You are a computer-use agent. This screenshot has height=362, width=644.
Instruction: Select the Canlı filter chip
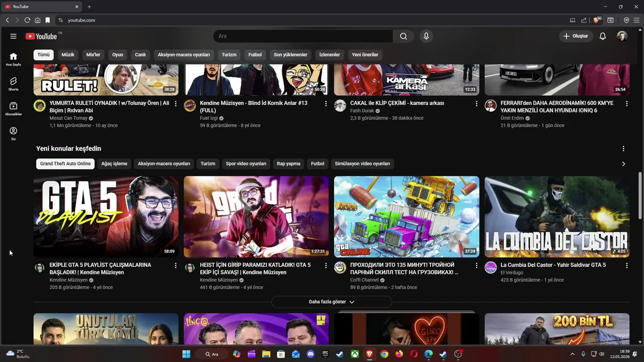[x=140, y=55]
